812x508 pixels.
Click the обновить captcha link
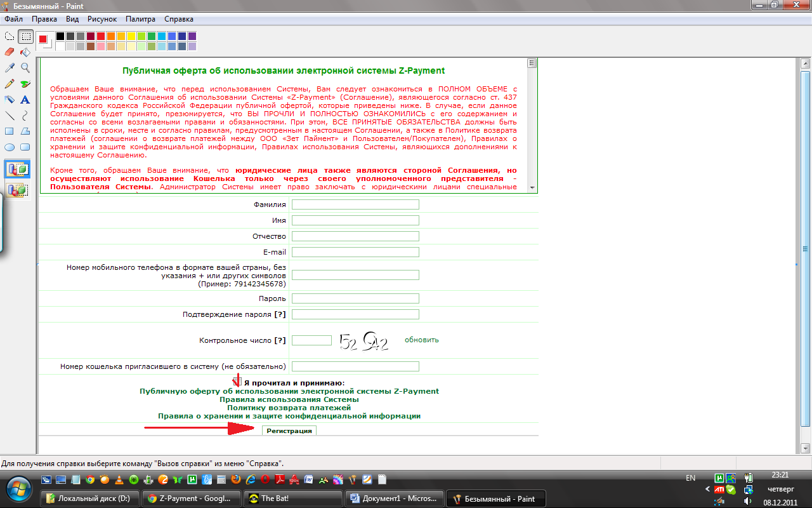click(422, 340)
